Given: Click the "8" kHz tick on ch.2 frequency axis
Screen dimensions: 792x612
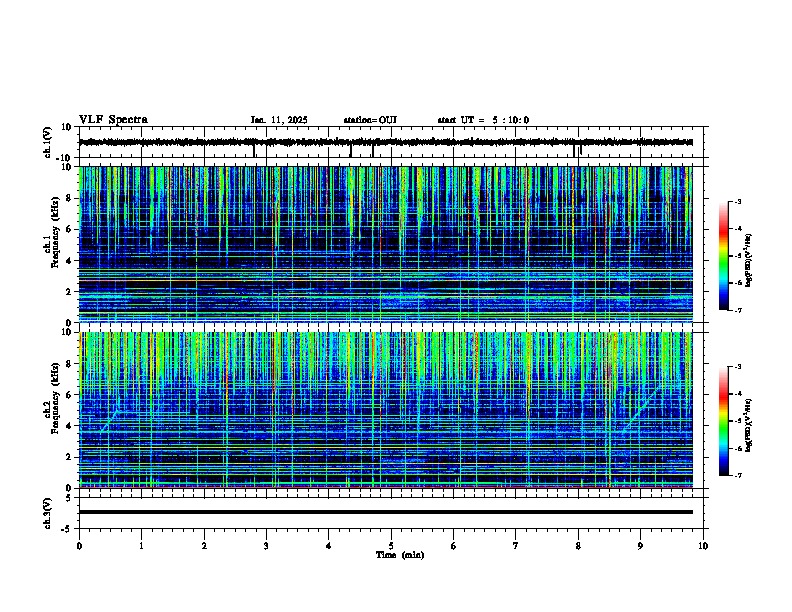Looking at the screenshot, I should coord(70,364).
